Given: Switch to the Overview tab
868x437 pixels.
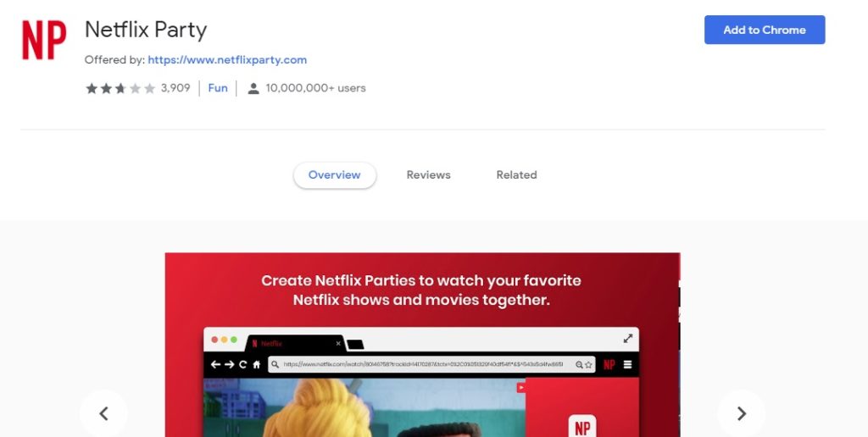Looking at the screenshot, I should tap(334, 174).
